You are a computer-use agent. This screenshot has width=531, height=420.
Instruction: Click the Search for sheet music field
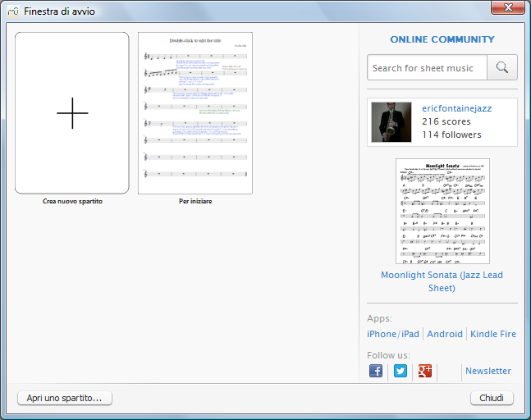(427, 68)
